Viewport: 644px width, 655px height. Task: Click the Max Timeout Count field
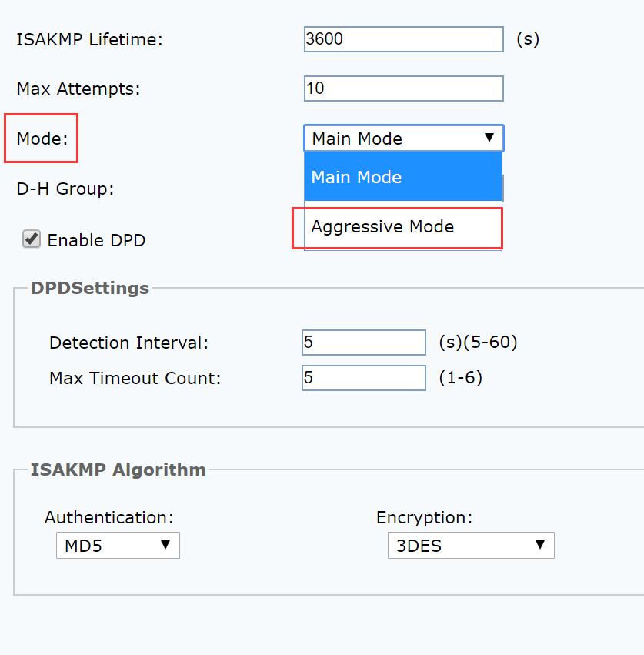pos(363,378)
